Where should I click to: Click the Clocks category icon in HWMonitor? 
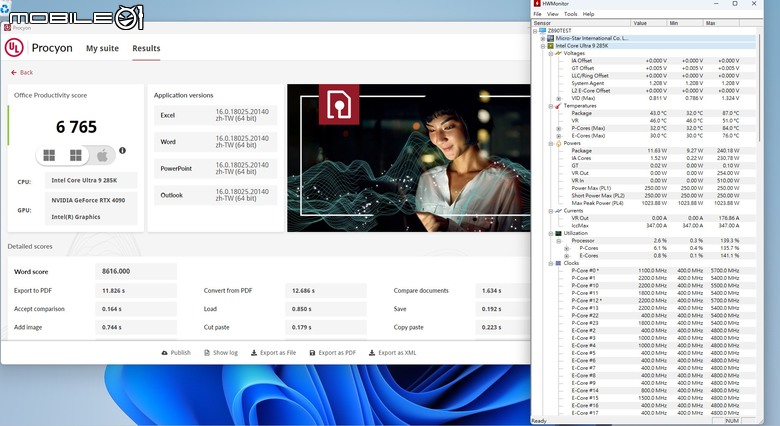coord(558,263)
